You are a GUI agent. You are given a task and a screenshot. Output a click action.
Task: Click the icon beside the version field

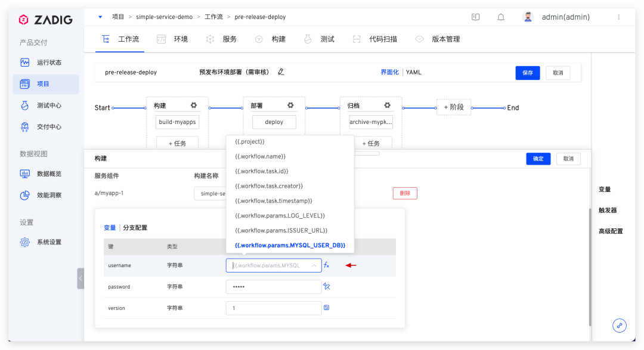coord(327,307)
